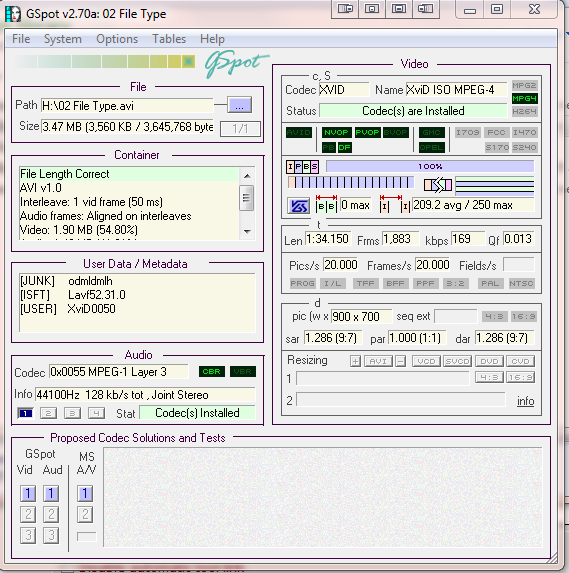Click the VCD resizing preset
569x573 pixels.
coord(426,362)
